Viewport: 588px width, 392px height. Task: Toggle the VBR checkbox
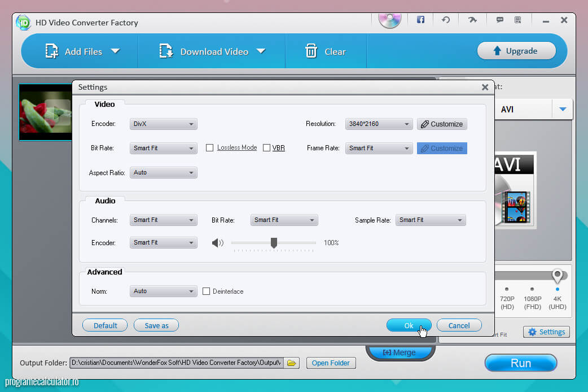coord(267,148)
